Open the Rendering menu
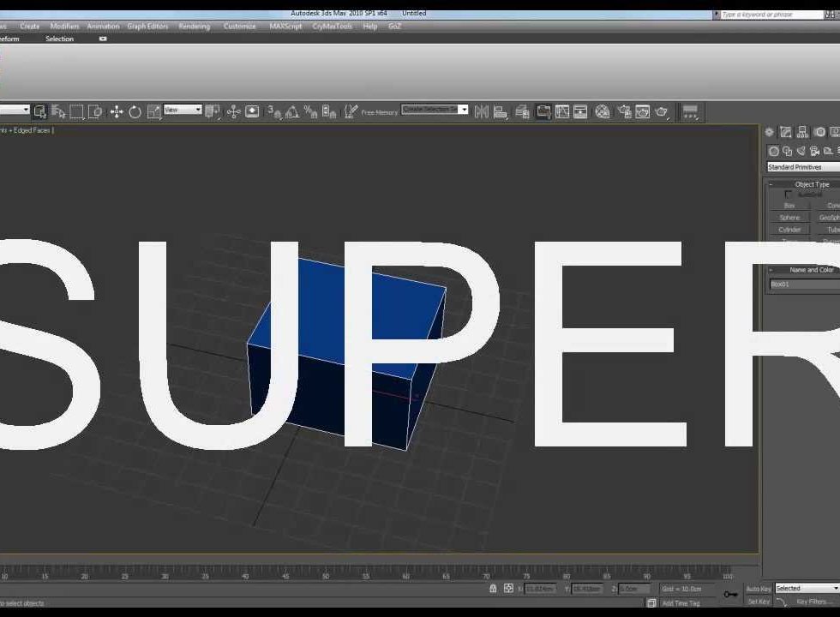The width and height of the screenshot is (840, 617). click(x=194, y=27)
